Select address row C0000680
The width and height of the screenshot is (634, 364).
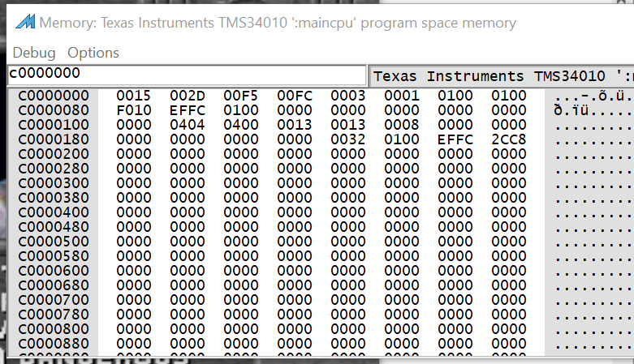click(54, 285)
